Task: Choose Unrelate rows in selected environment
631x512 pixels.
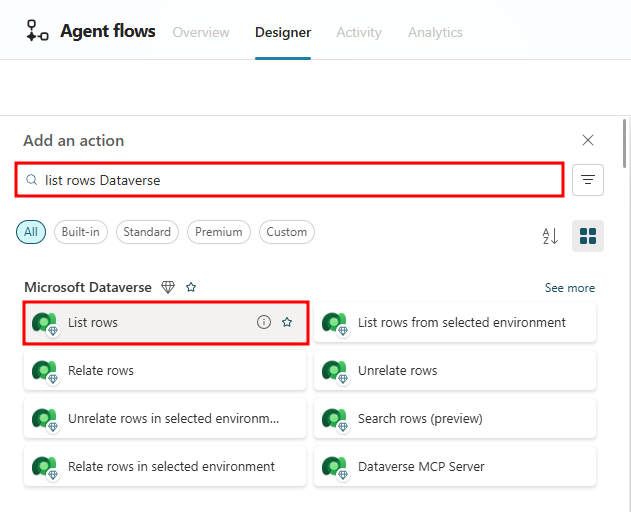Action: click(x=165, y=418)
